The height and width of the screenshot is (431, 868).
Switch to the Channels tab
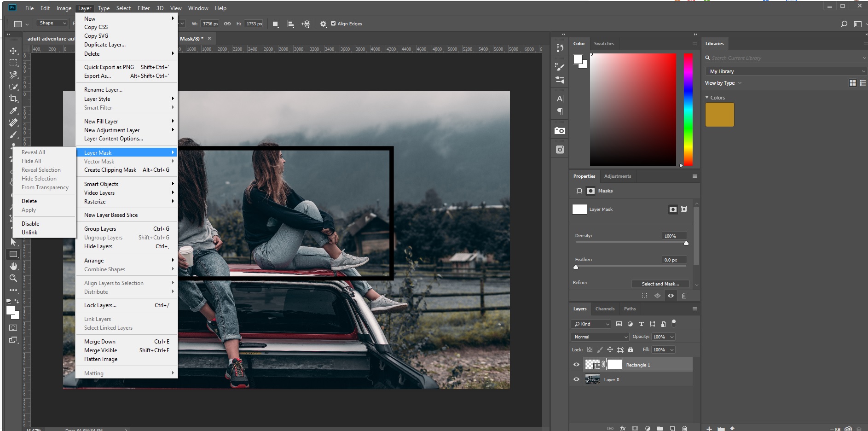tap(605, 309)
